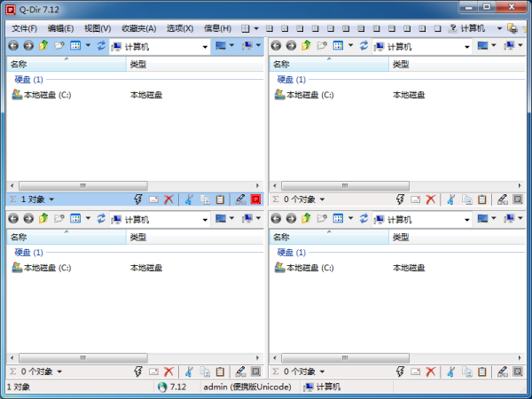This screenshot has height=399, width=532.
Task: Collapse 硬盘 (1) group in bottom-right pane
Action: click(x=291, y=253)
